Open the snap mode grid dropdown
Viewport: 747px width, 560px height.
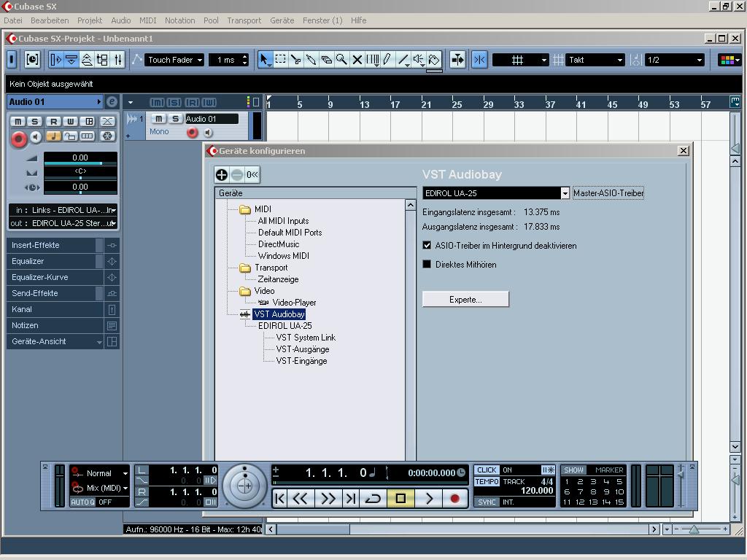coord(521,60)
